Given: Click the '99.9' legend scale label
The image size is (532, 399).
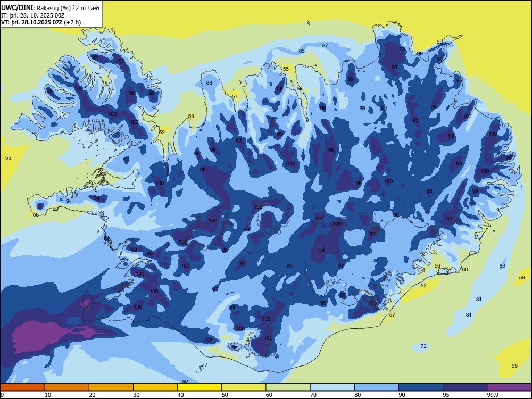Looking at the screenshot, I should point(493,395).
